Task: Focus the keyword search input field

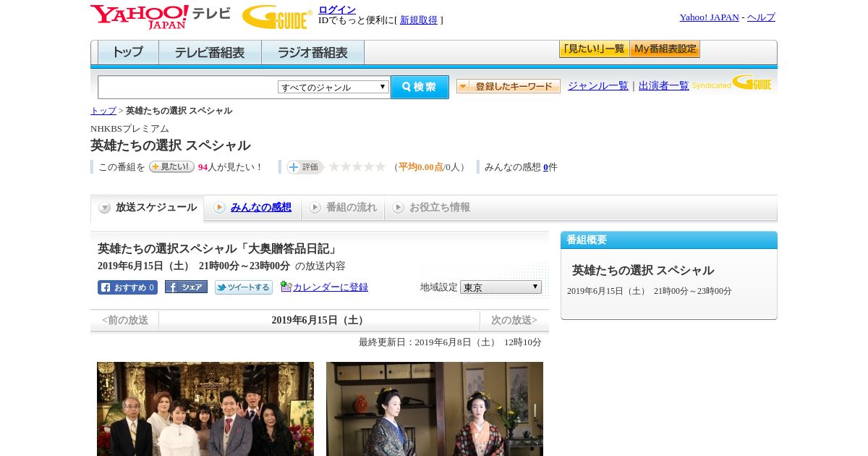Action: [188, 87]
